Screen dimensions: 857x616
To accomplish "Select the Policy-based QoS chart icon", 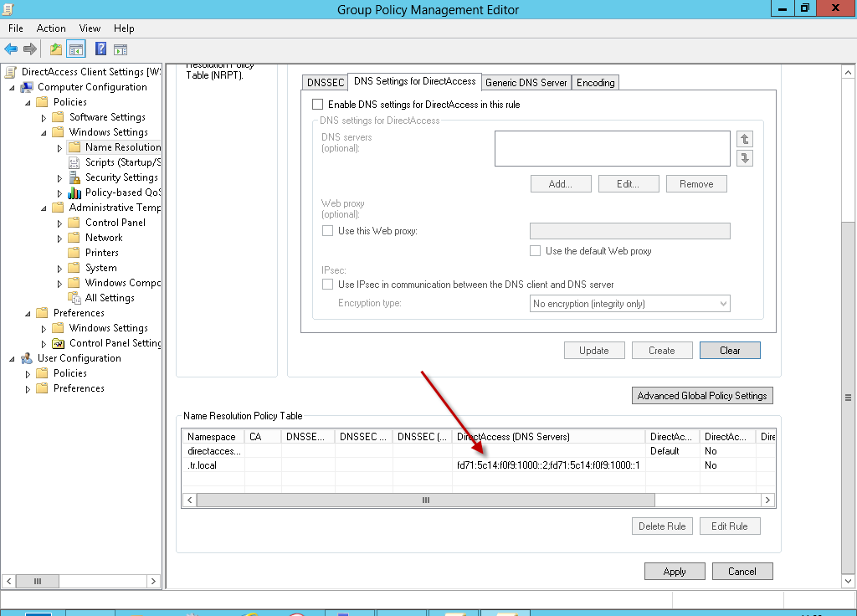I will [75, 192].
